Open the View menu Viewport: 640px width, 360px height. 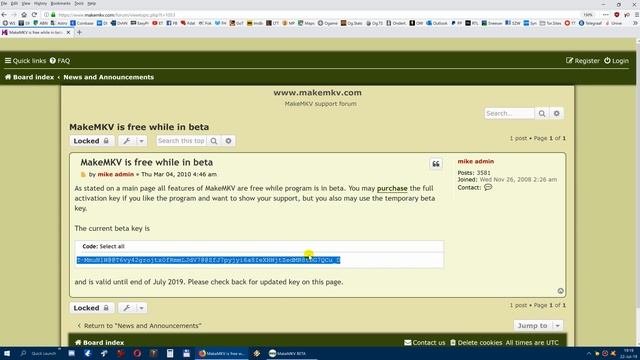(x=26, y=3)
